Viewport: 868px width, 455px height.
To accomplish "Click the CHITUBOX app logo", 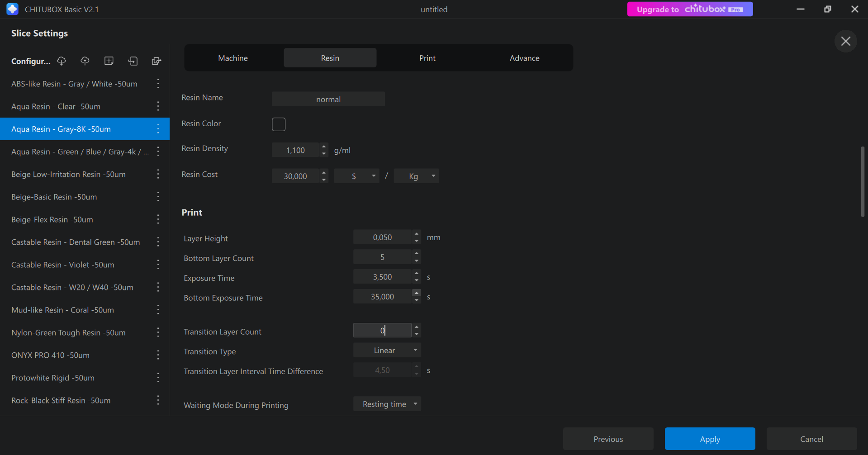I will [x=13, y=9].
